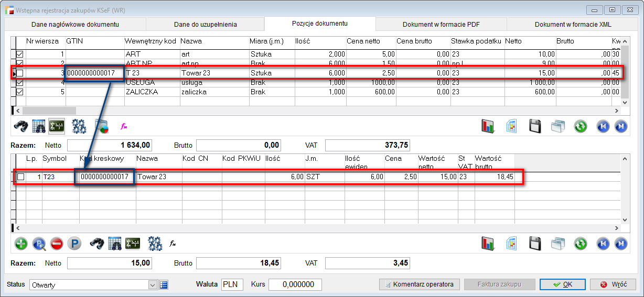Toggle checkbox for T23 row in lower table

(x=20, y=177)
